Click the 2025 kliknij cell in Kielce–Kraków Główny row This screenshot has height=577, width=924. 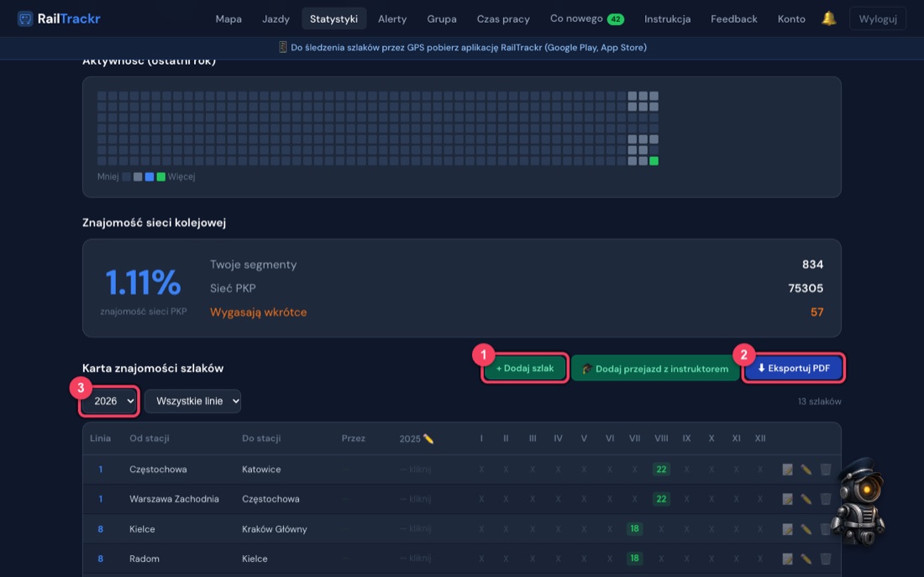coord(416,529)
